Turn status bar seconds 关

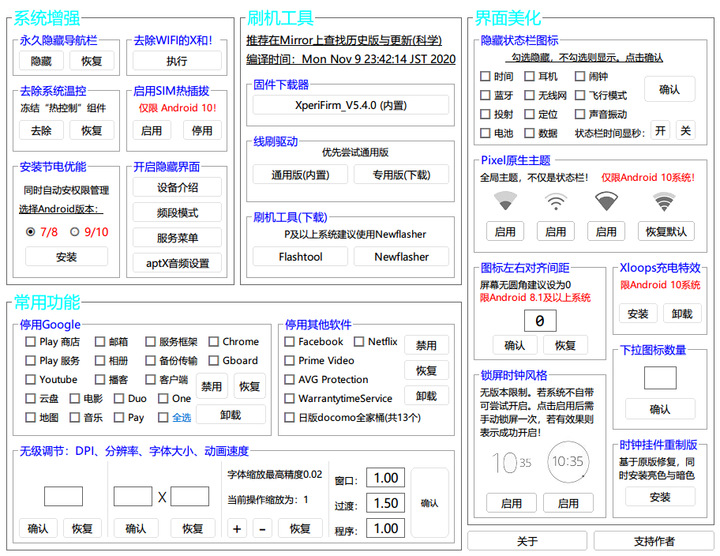[x=686, y=130]
